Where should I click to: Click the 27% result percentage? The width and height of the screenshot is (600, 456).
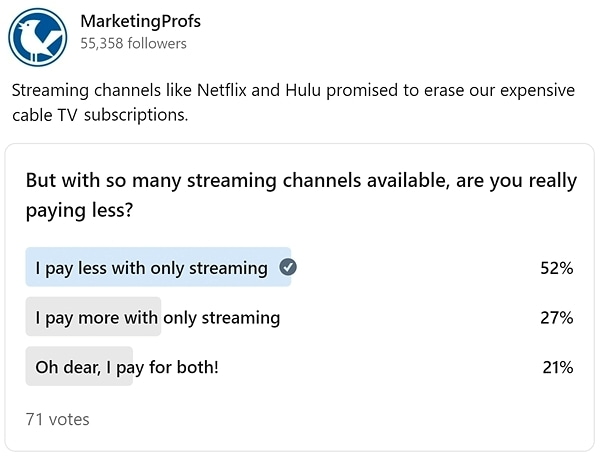(556, 318)
